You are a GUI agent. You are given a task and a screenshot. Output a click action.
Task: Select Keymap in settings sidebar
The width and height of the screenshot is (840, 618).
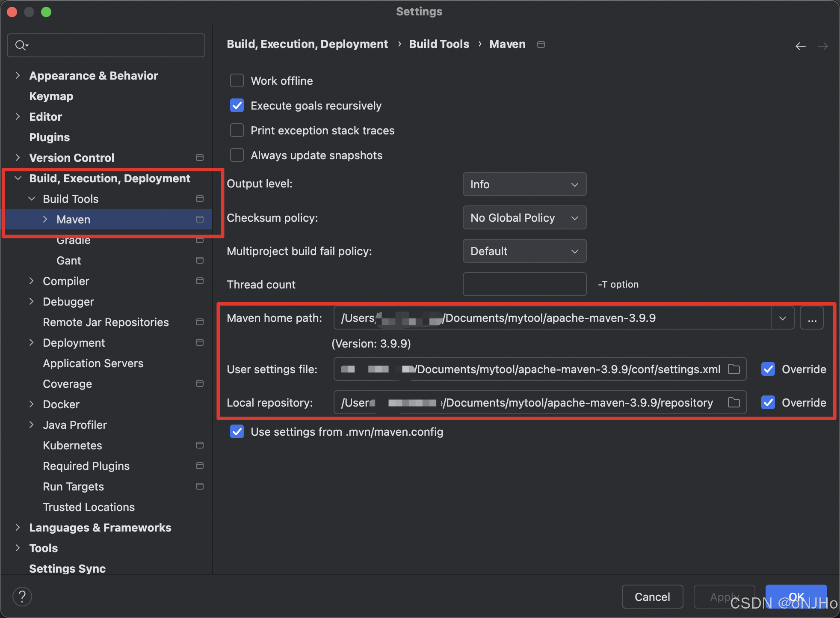pos(51,96)
